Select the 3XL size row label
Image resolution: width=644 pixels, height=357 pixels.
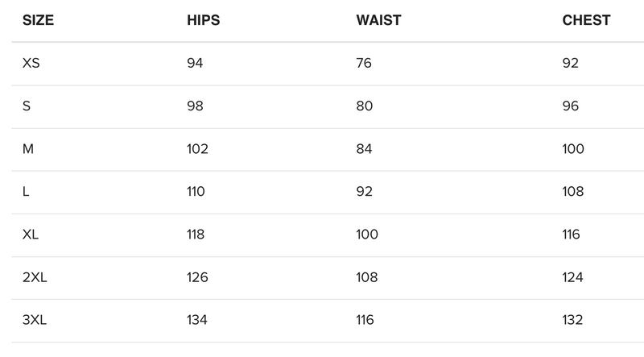(x=35, y=320)
